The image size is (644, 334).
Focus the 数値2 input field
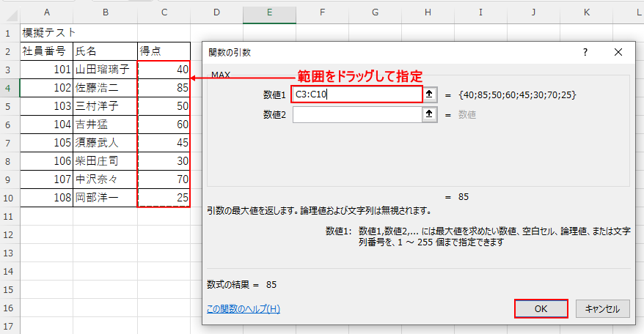tap(357, 114)
